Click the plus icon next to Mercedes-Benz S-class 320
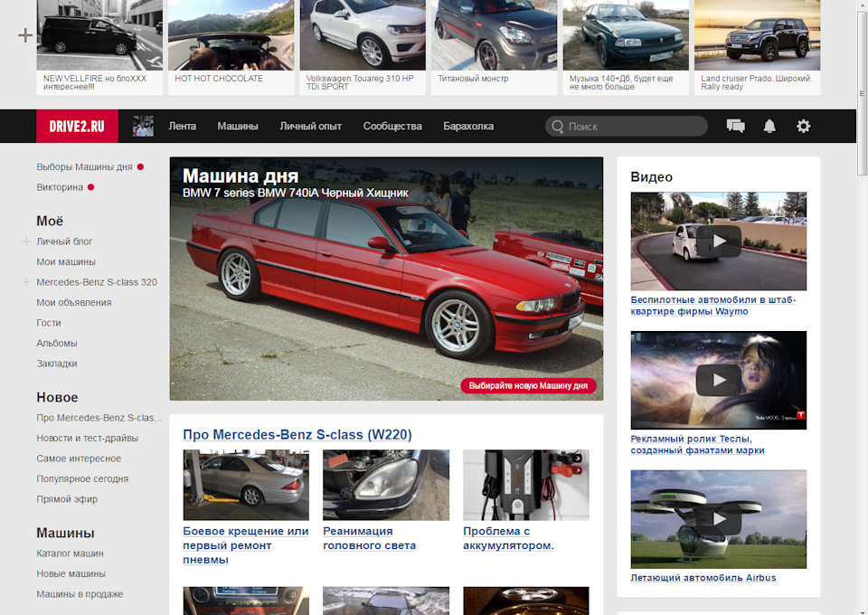Screen dimensions: 868x615 (x=26, y=282)
